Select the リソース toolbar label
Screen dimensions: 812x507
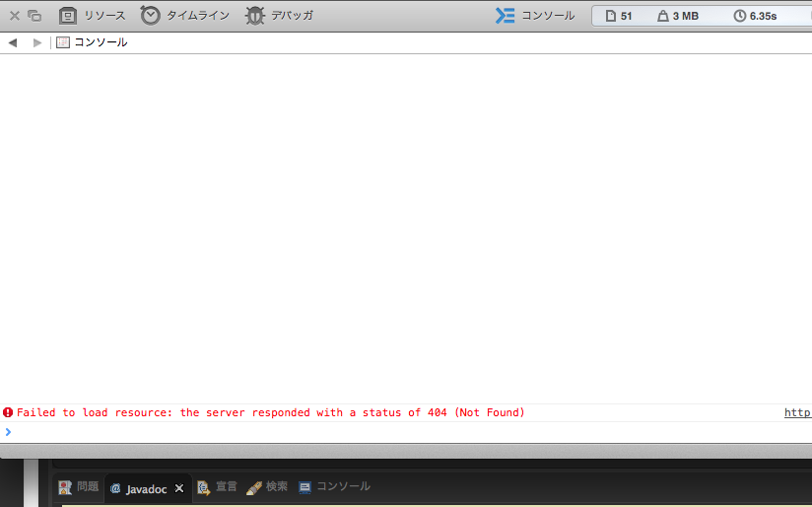(x=104, y=16)
